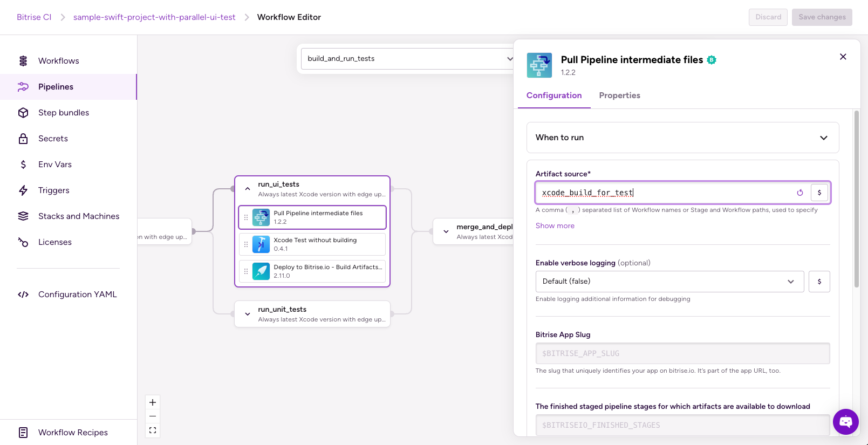This screenshot has height=445, width=868.
Task: Open Workflows in the sidebar
Action: (x=69, y=61)
